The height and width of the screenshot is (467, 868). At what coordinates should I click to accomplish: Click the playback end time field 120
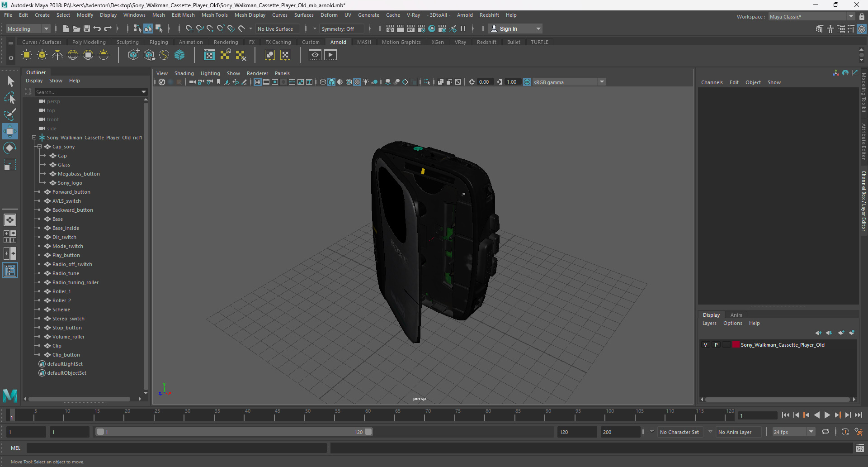click(x=577, y=432)
